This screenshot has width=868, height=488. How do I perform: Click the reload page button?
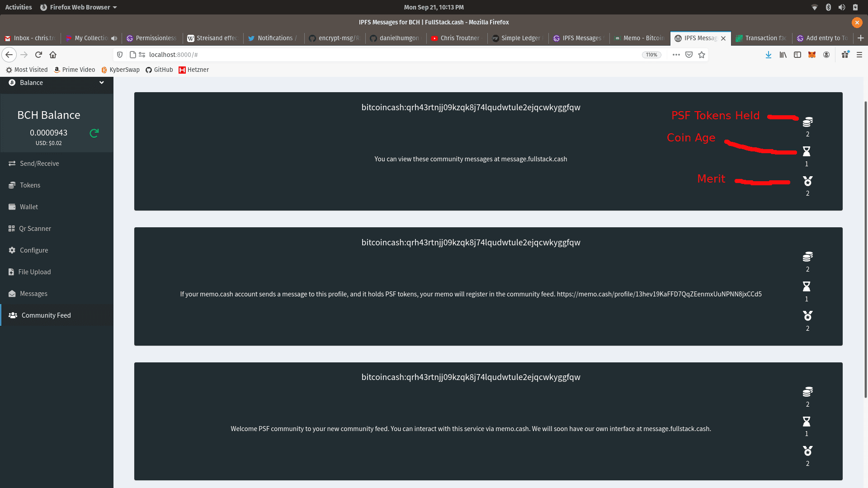click(x=38, y=55)
